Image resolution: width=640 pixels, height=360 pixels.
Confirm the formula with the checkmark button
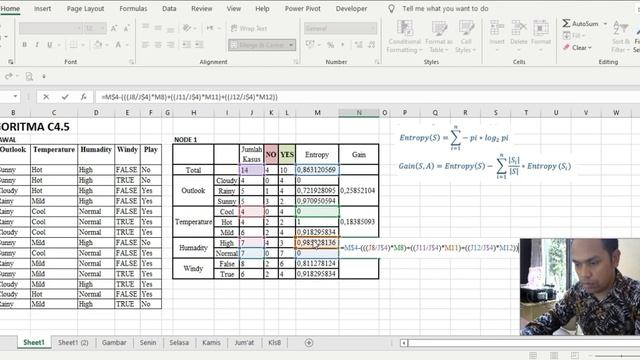pyautogui.click(x=65, y=97)
